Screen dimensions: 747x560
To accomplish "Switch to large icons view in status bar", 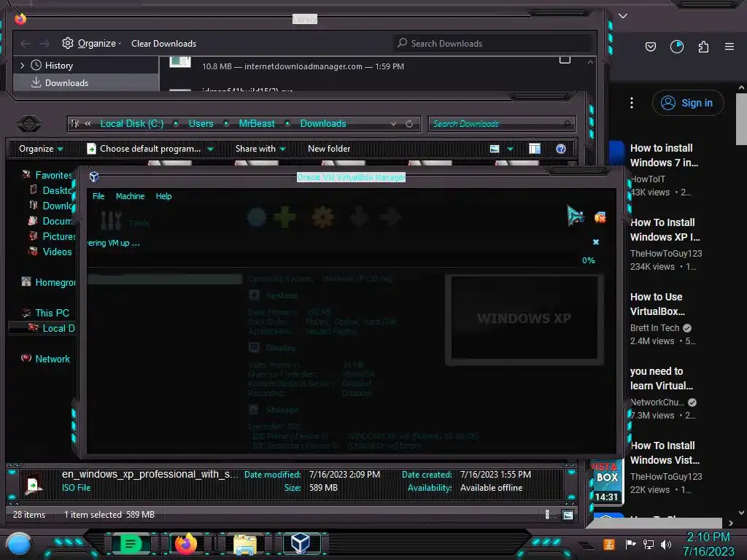I will (568, 515).
